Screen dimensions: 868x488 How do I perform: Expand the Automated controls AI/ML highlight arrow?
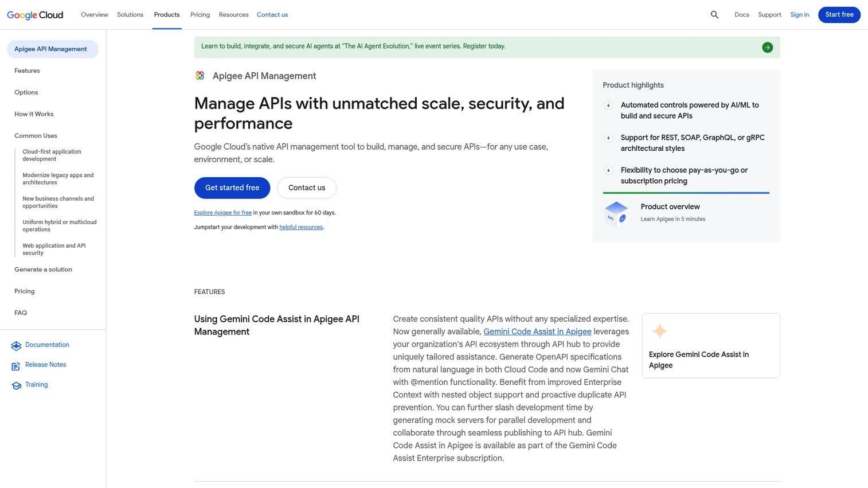pos(608,106)
